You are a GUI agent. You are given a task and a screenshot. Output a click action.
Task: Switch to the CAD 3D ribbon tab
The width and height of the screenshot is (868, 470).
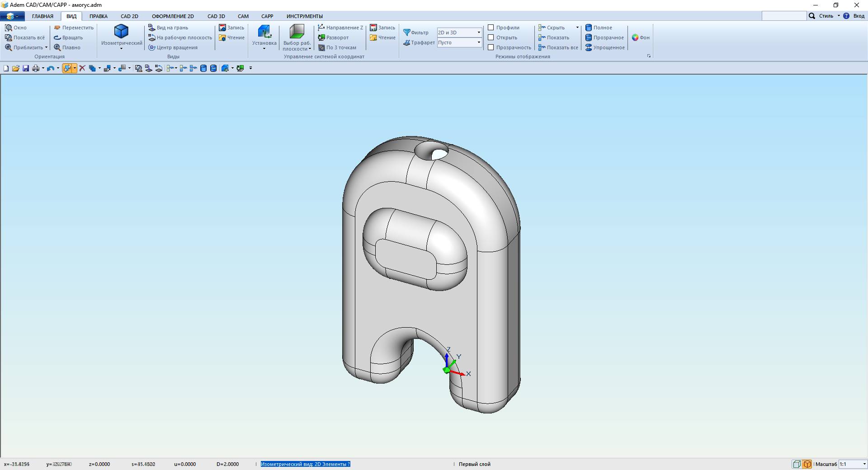[216, 16]
